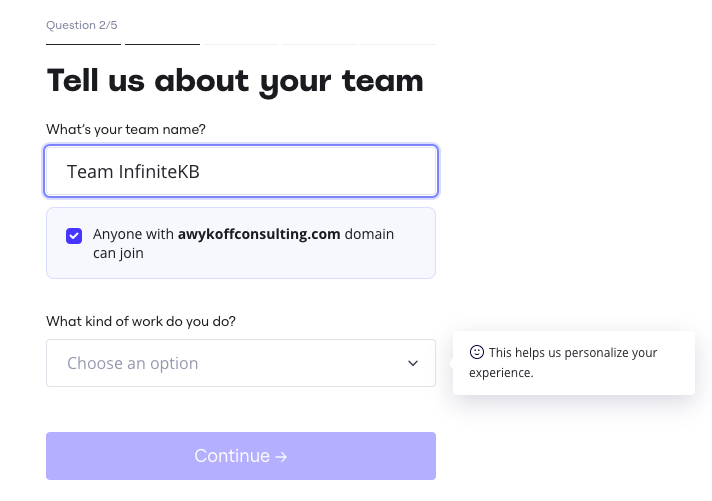The width and height of the screenshot is (712, 501).
Task: Click the "Tell us about your team" heading
Action: pyautogui.click(x=235, y=80)
